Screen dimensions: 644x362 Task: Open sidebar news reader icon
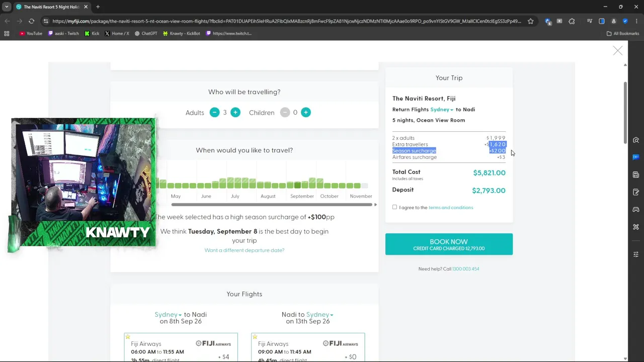(x=636, y=175)
